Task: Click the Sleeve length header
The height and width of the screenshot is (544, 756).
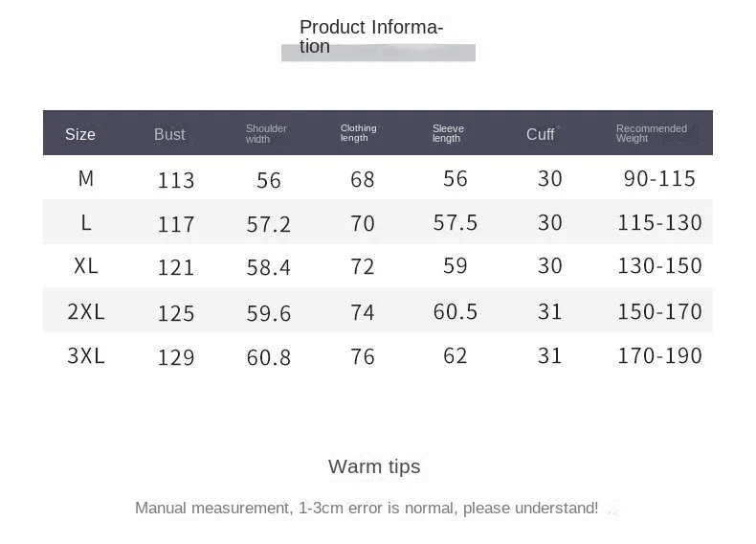Action: (448, 133)
